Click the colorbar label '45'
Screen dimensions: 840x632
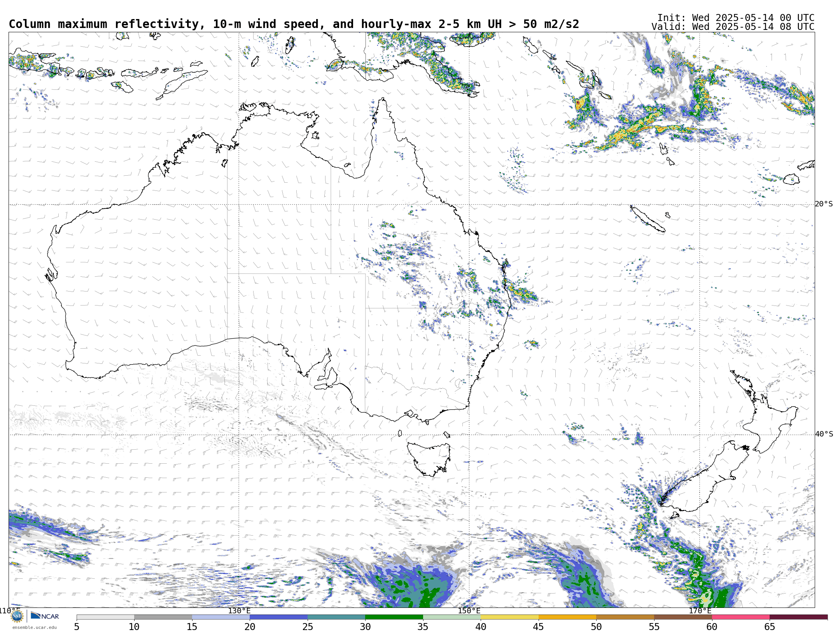(539, 627)
